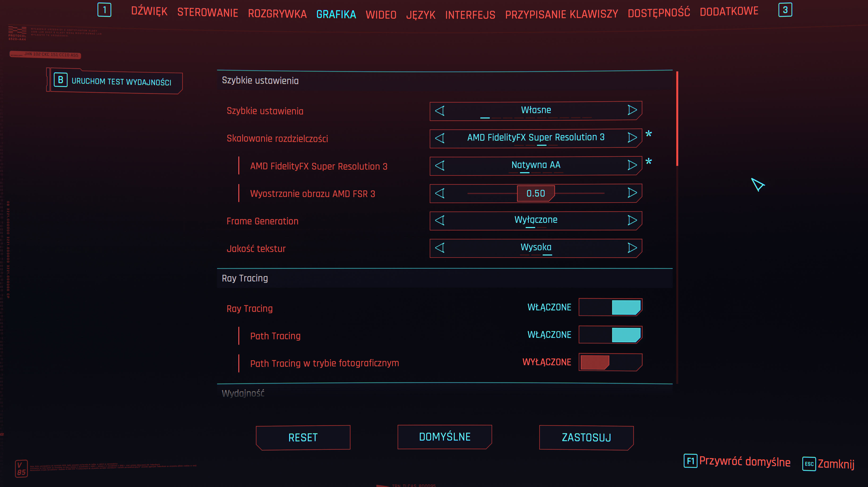Screen dimensions: 868x487
Task: Click the 0.50 sharpening slider handle
Action: point(535,193)
